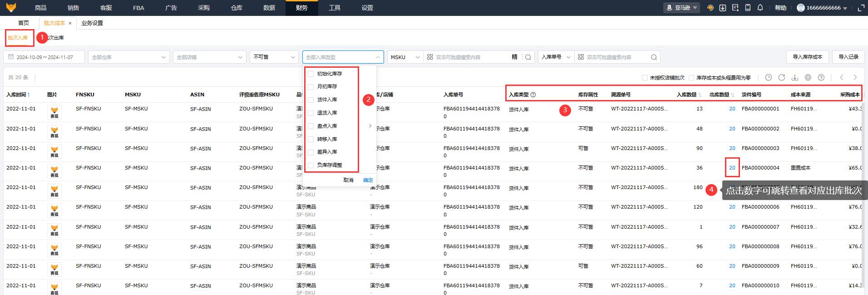This screenshot has height=295, width=868.
Task: Click the 导入库存成本 button
Action: pos(808,57)
